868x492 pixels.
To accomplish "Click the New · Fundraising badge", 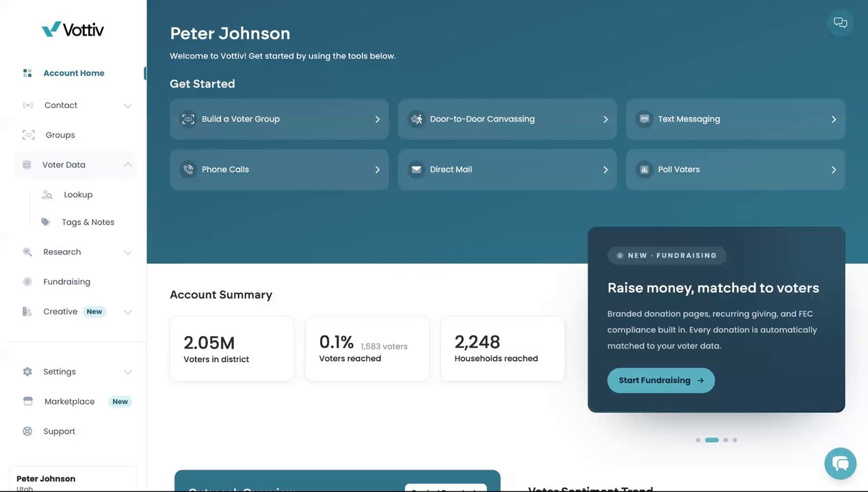I will tap(667, 256).
